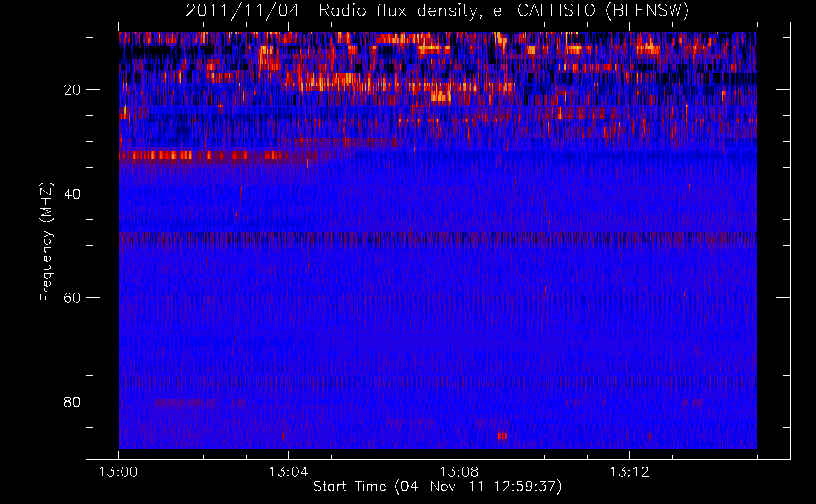Select the 'Frequency (MHZ)' axis label
The width and height of the screenshot is (816, 504).
pos(46,242)
